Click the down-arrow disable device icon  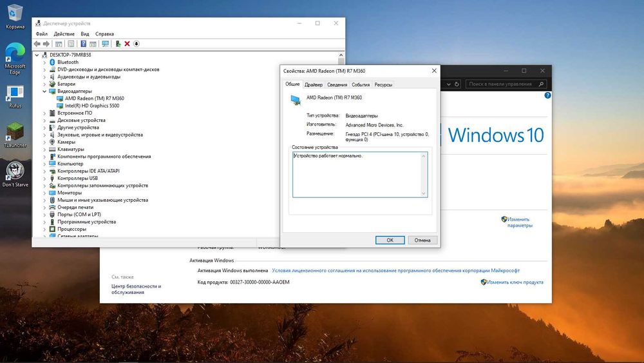(137, 44)
